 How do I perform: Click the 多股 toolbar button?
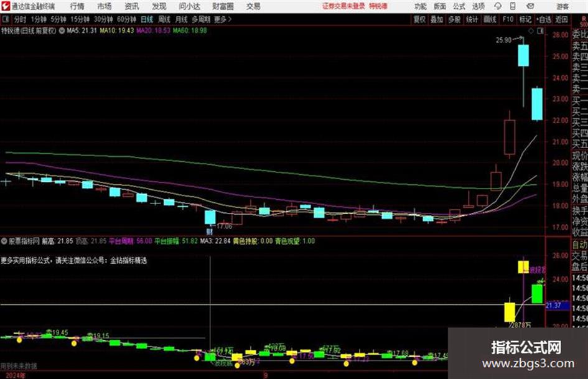click(454, 19)
